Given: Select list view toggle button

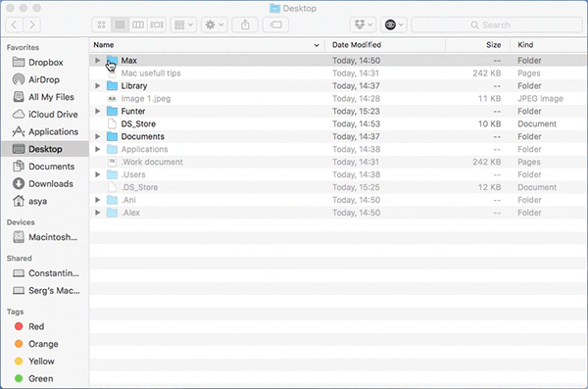Looking at the screenshot, I should pyautogui.click(x=120, y=25).
